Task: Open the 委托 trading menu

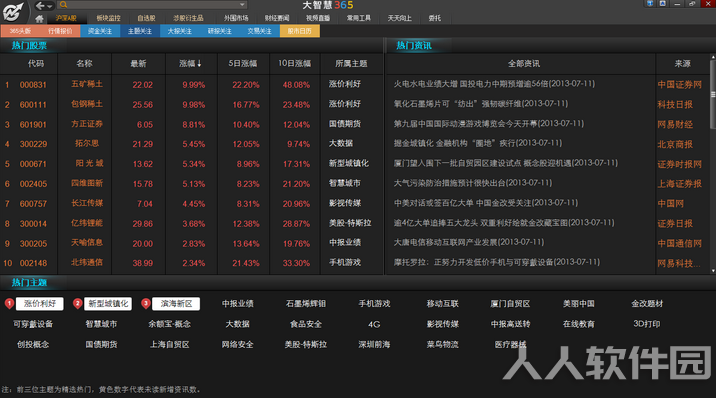Action: 434,18
